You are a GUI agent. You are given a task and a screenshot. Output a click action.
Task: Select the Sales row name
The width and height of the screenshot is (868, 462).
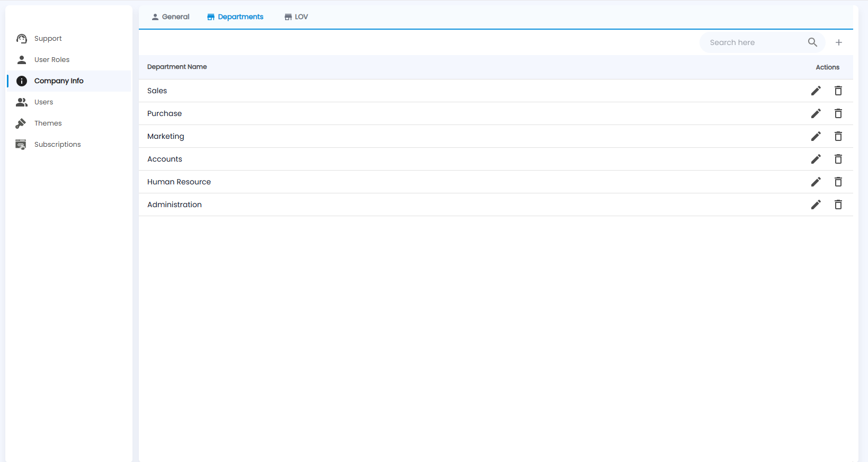(157, 91)
